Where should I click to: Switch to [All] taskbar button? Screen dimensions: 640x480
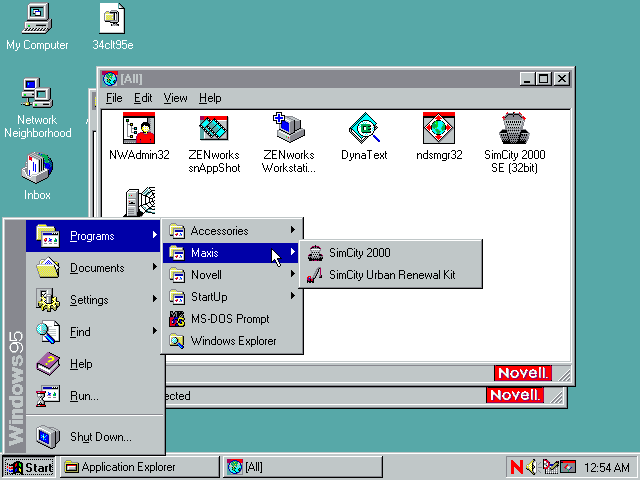click(x=302, y=467)
